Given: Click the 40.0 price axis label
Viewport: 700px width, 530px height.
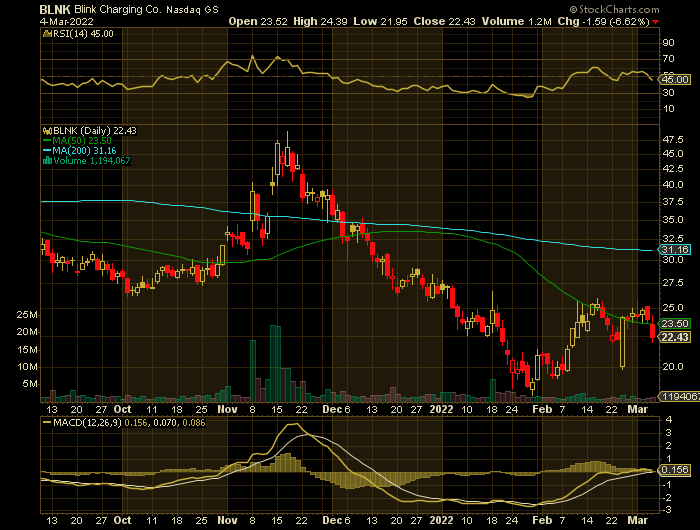Looking at the screenshot, I should 673,184.
